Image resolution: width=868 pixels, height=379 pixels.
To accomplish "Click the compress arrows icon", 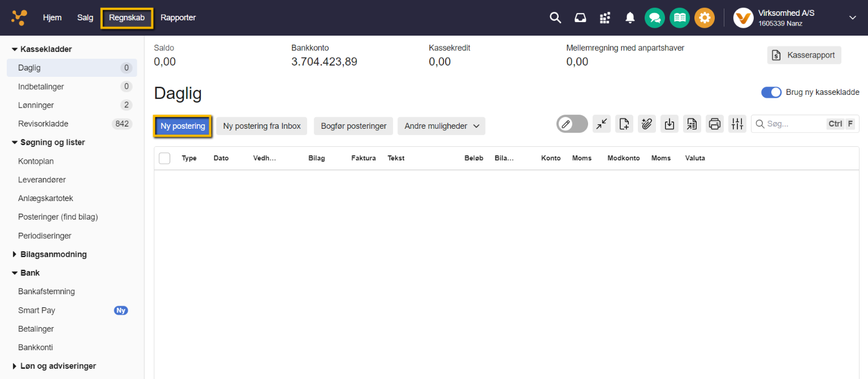I will click(602, 124).
